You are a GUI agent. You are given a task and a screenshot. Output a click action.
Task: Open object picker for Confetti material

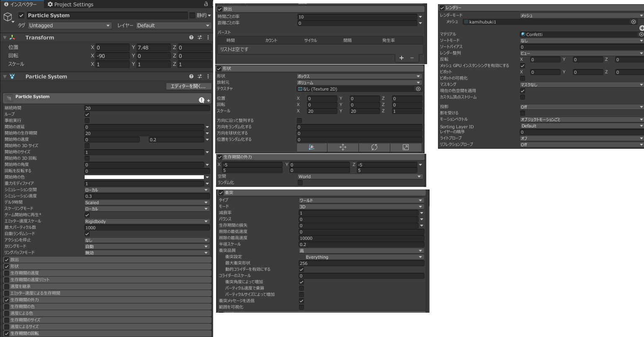641,34
